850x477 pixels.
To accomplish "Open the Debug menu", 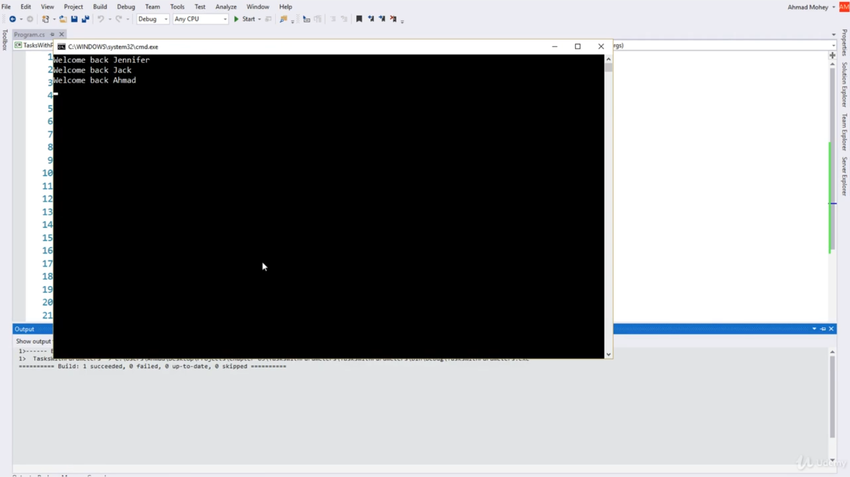I will coord(126,7).
